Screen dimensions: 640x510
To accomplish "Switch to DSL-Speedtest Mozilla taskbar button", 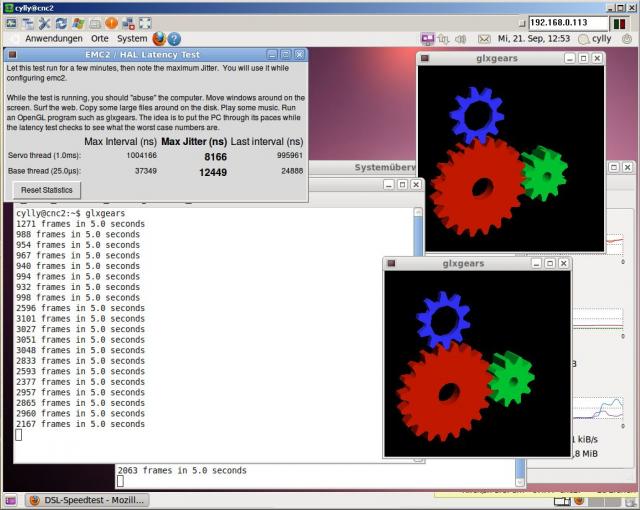I will (87, 500).
